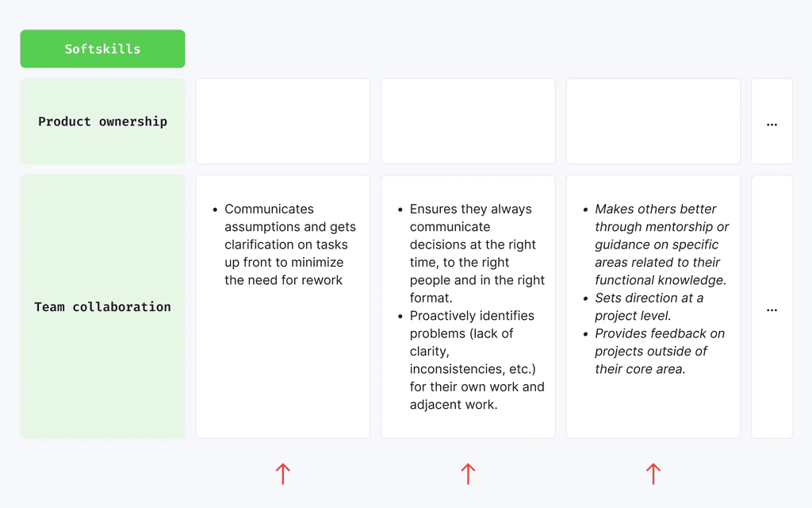This screenshot has height=508, width=812.
Task: Select blank area below third card's bullets
Action: pyautogui.click(x=653, y=407)
